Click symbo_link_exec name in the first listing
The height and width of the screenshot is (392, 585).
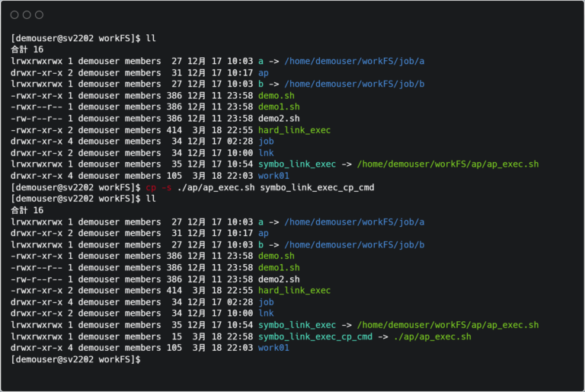point(297,164)
